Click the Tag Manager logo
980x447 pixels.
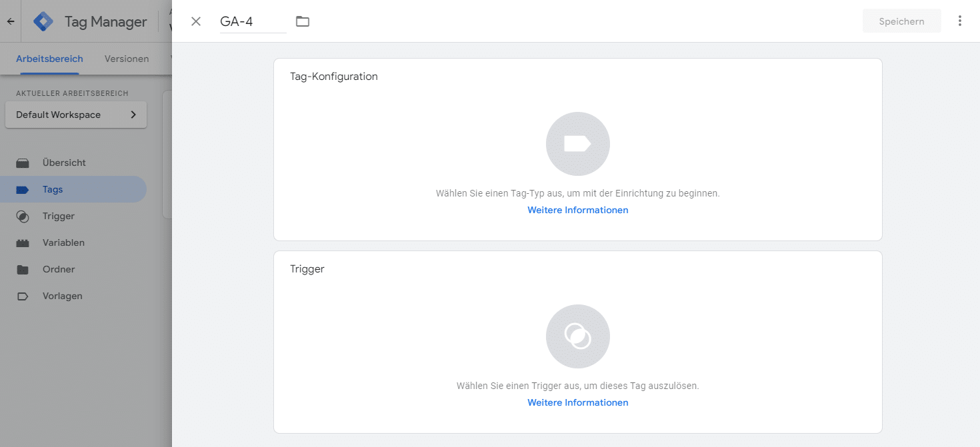[x=43, y=21]
